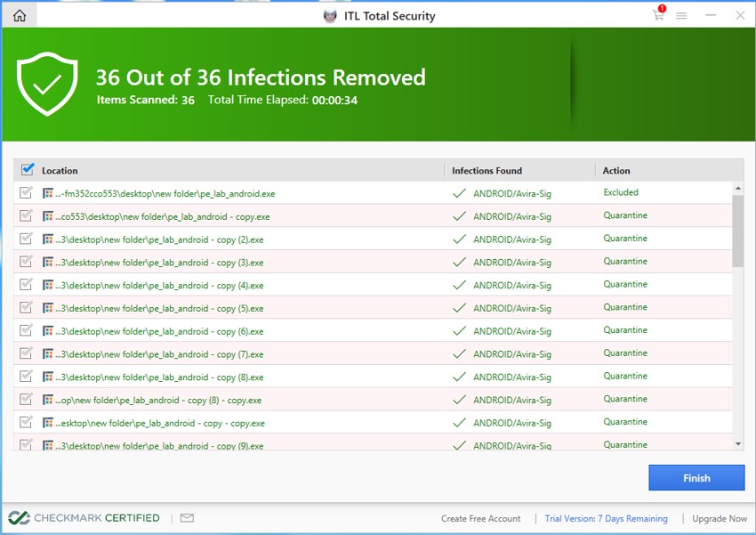Click file icon for copy (4).exe row
This screenshot has width=756, height=535.
coord(48,285)
